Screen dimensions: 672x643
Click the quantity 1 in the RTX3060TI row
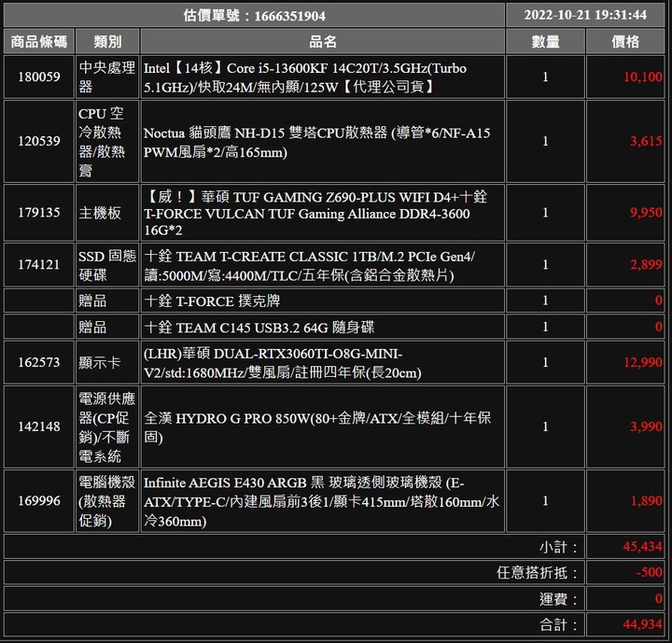coord(546,362)
